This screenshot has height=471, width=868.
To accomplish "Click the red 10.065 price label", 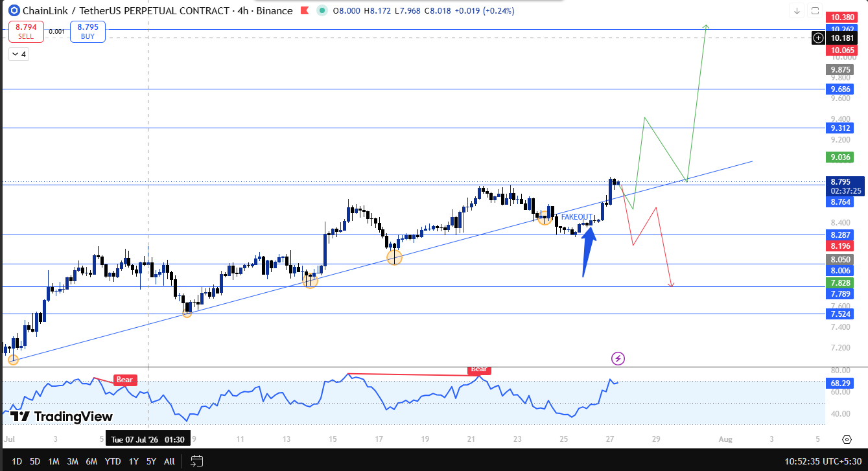I will (841, 50).
